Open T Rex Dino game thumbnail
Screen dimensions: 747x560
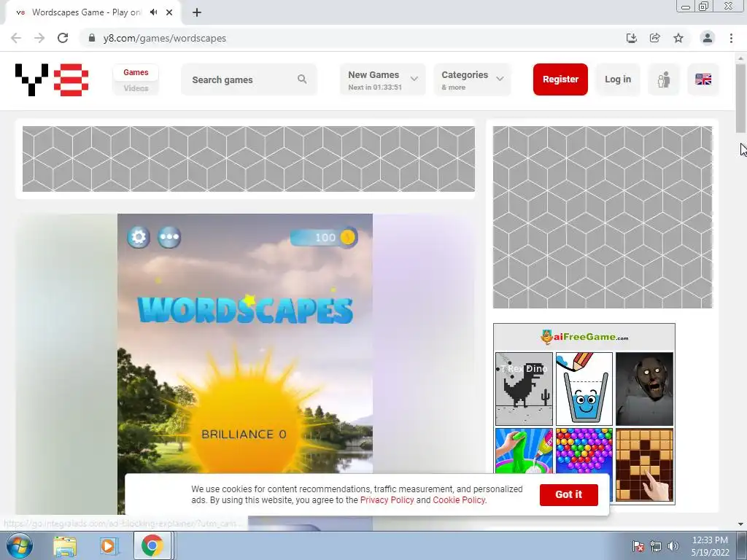(x=524, y=389)
